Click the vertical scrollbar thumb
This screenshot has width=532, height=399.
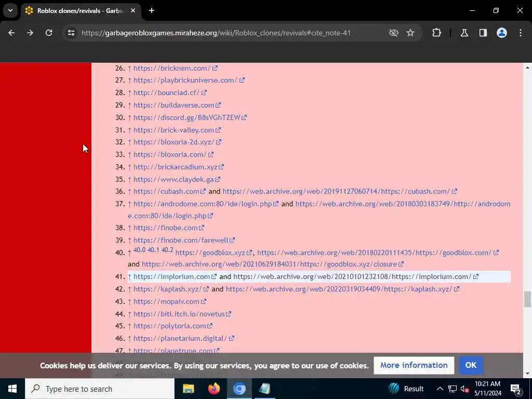tap(527, 299)
